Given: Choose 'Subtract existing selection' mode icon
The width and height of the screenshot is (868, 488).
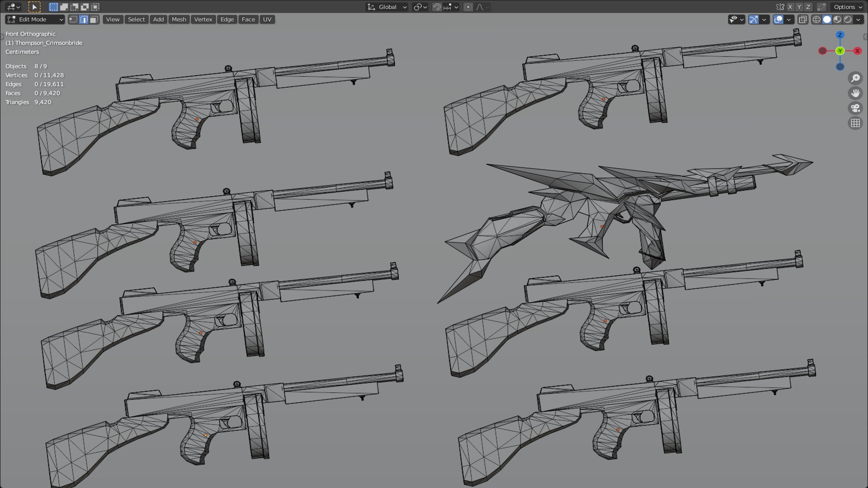Looking at the screenshot, I should click(74, 7).
